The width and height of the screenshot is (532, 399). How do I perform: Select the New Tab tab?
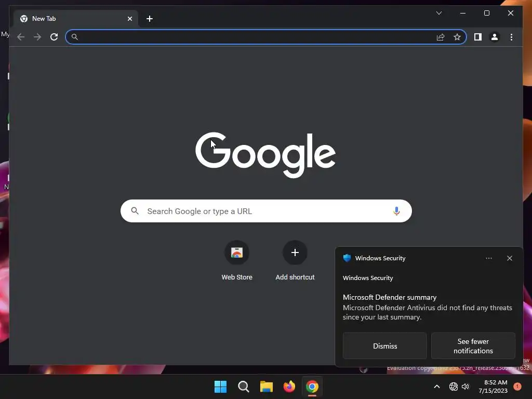76,19
